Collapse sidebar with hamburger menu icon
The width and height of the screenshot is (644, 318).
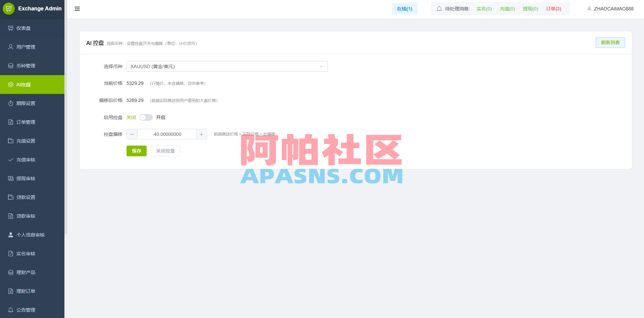point(77,9)
